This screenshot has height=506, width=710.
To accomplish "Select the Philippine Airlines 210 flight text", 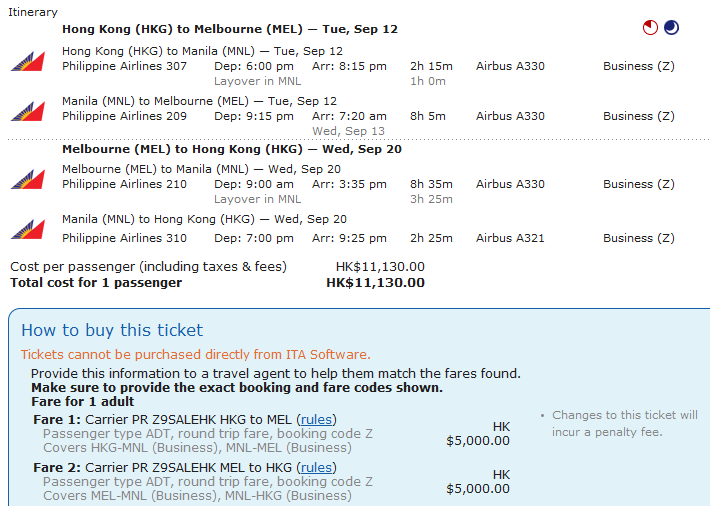I will click(124, 184).
